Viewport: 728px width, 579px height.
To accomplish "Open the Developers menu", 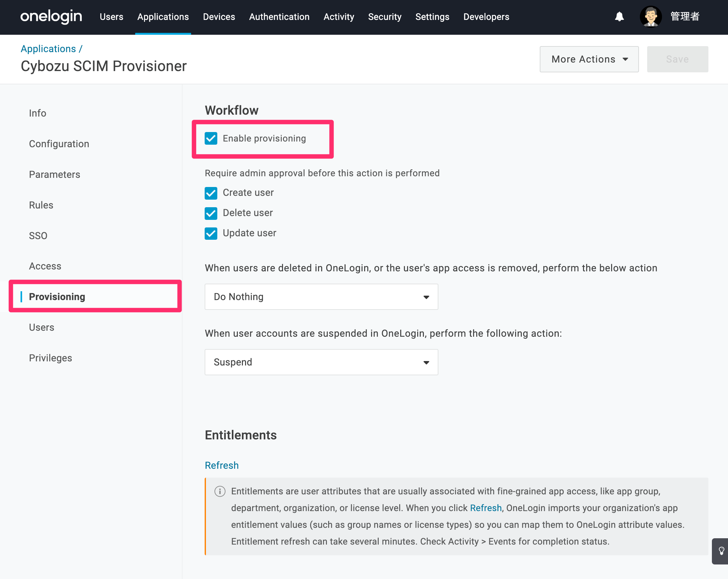I will 486,16.
